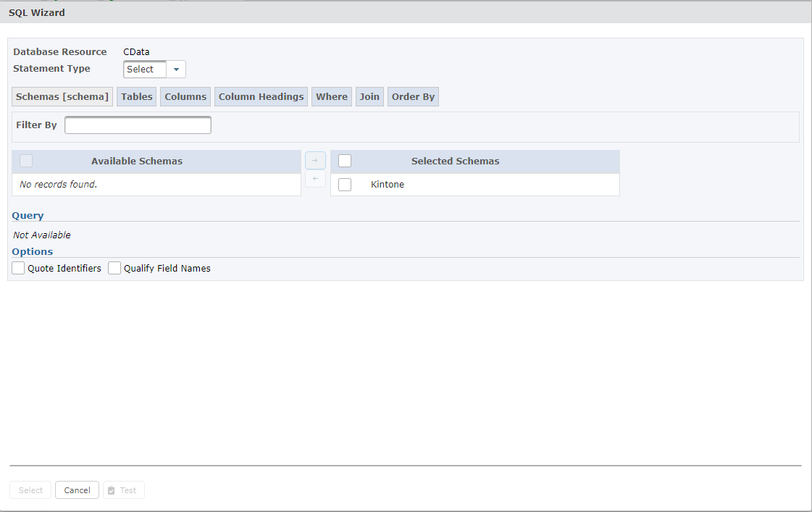Click the Test button
Viewport: 812px width, 512px height.
point(124,490)
